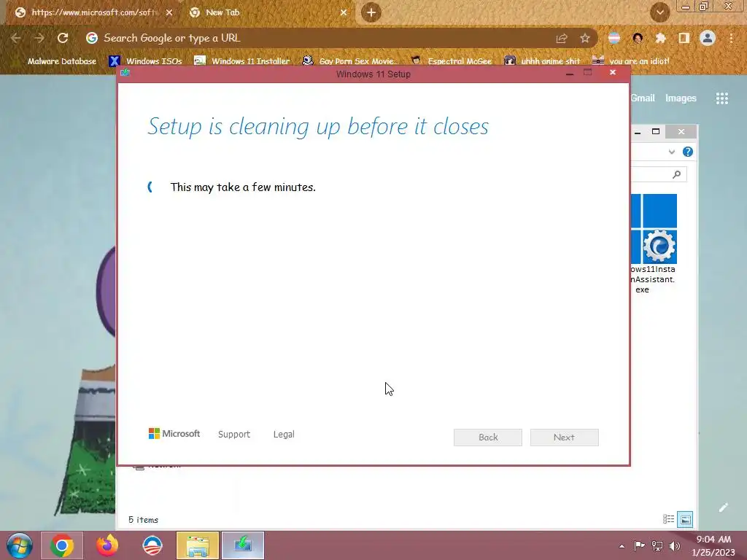Viewport: 747px width, 560px height.
Task: Open the 'you are an idiot!' bookmark
Action: (x=631, y=61)
